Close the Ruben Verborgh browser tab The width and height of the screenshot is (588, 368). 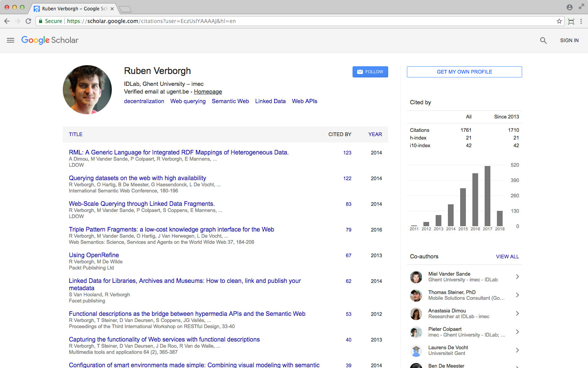(x=112, y=8)
